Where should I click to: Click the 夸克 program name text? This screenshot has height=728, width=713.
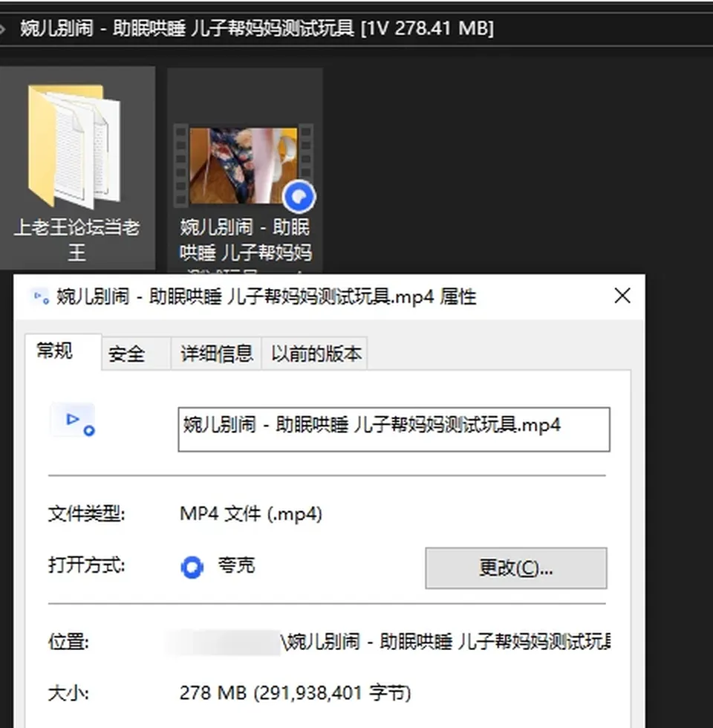click(x=236, y=565)
